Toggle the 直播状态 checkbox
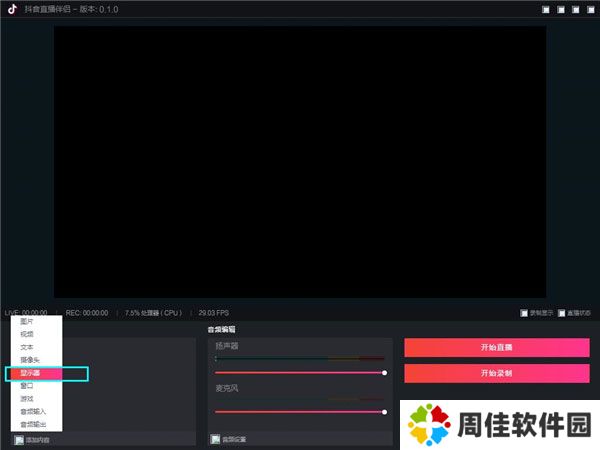Viewport: 600px width, 450px height. pyautogui.click(x=562, y=312)
